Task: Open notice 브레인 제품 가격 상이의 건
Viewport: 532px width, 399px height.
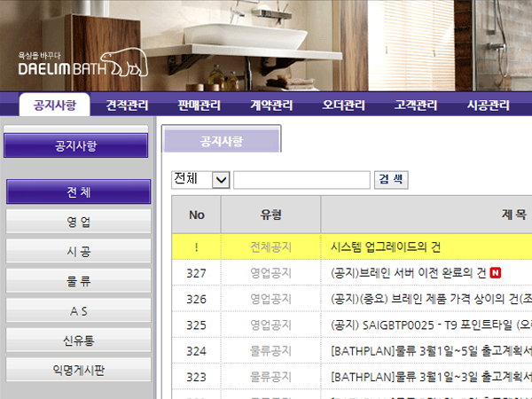Action: [431, 299]
